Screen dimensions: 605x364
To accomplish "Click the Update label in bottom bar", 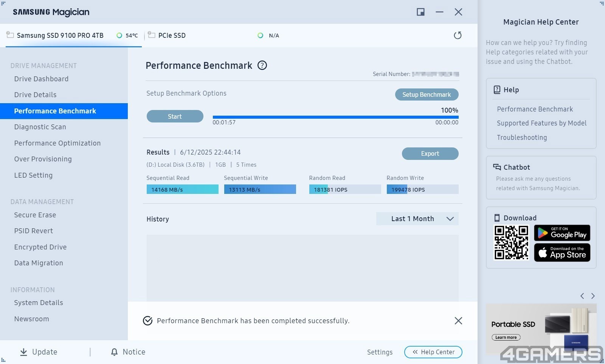I will click(45, 352).
